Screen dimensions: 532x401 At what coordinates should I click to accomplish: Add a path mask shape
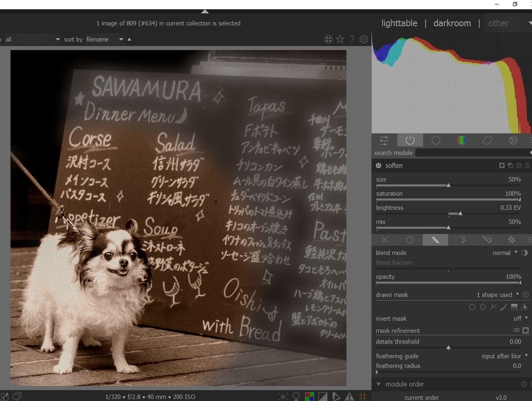493,307
